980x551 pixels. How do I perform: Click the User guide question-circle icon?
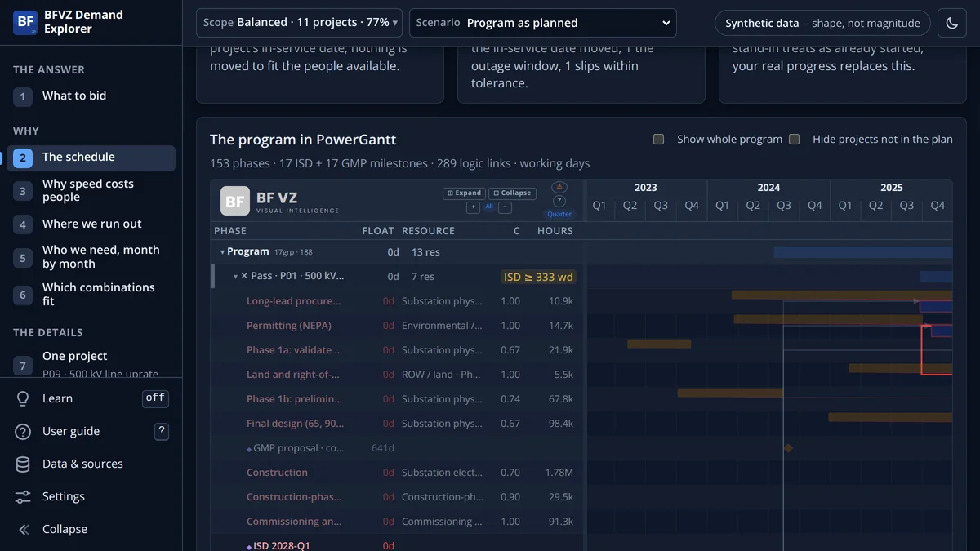(x=23, y=431)
